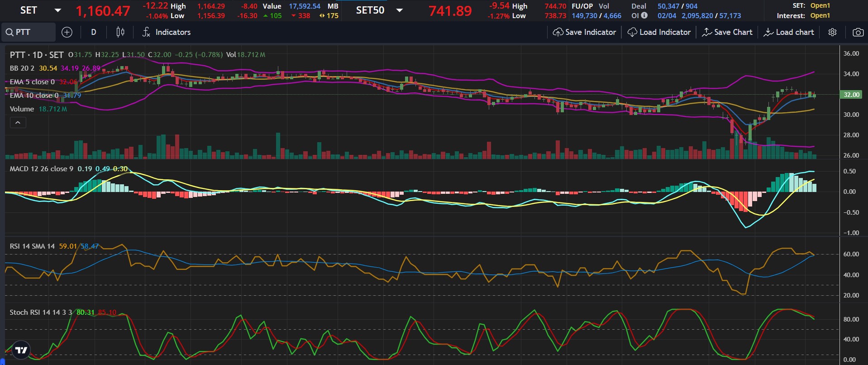Click the 36.00 price axis label
The width and height of the screenshot is (868, 365).
pyautogui.click(x=851, y=53)
